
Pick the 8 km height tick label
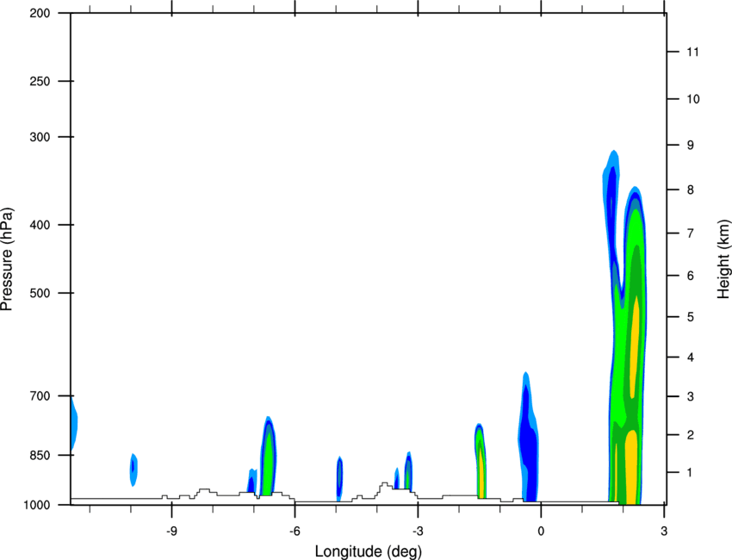691,190
